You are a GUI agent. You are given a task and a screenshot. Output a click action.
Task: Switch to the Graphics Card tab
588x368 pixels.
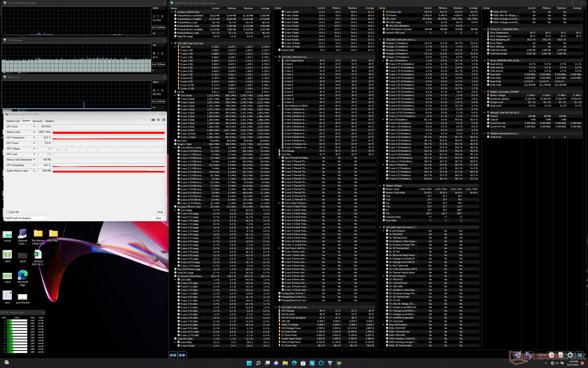pyautogui.click(x=13, y=121)
